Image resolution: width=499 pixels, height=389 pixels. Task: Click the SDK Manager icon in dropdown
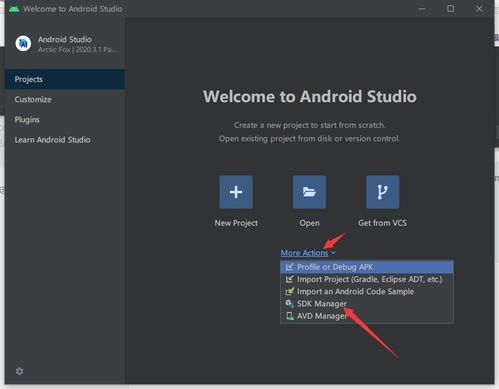pyautogui.click(x=289, y=304)
